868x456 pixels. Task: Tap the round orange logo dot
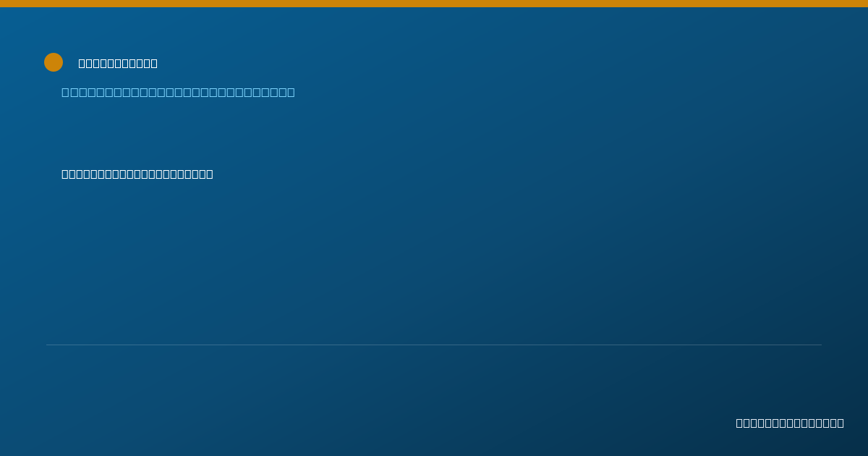click(x=54, y=62)
